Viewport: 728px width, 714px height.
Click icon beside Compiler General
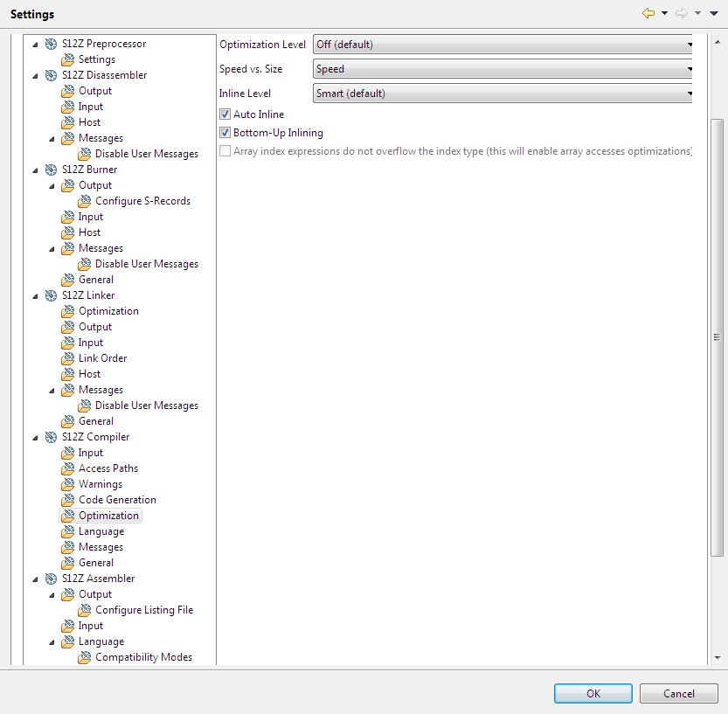pos(68,563)
